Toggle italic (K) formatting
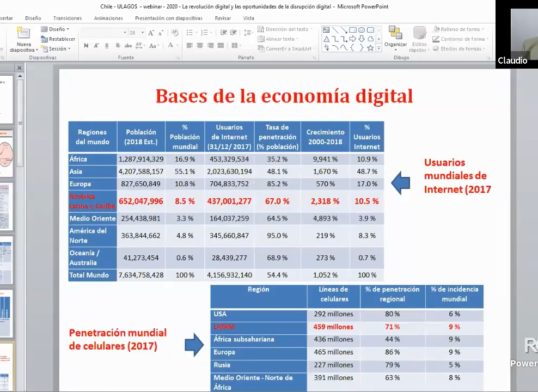 pos(96,45)
